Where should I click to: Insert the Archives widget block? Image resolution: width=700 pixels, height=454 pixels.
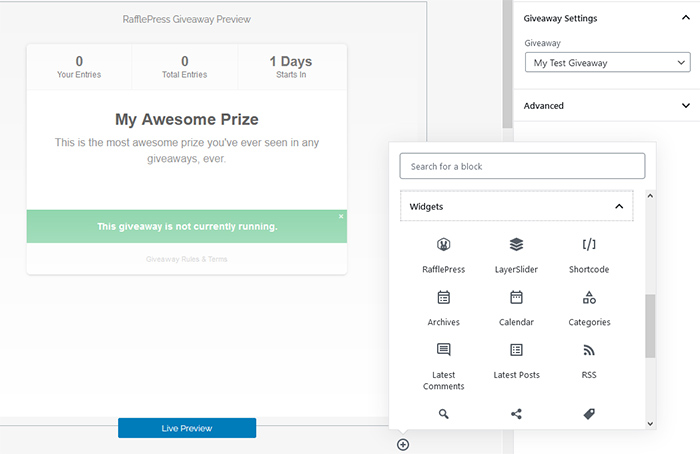[x=443, y=308]
